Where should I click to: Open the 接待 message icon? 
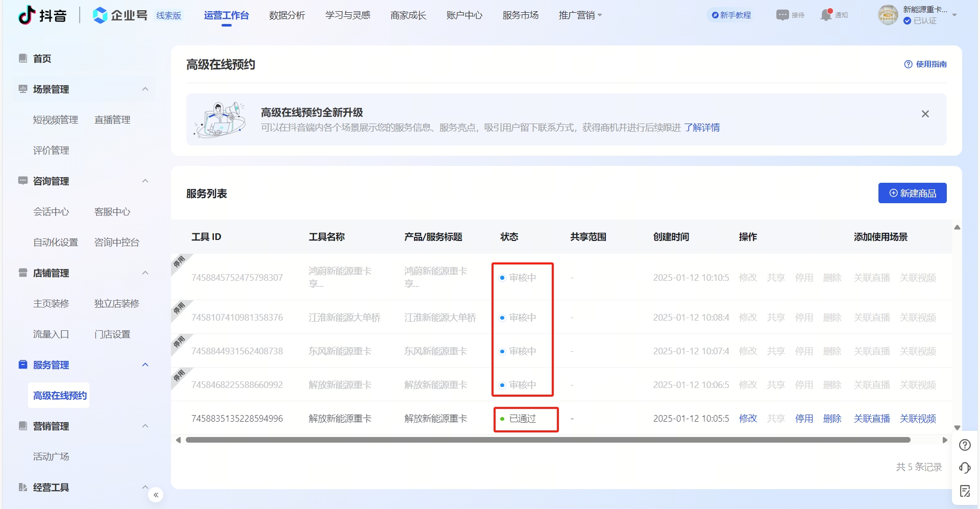[782, 15]
